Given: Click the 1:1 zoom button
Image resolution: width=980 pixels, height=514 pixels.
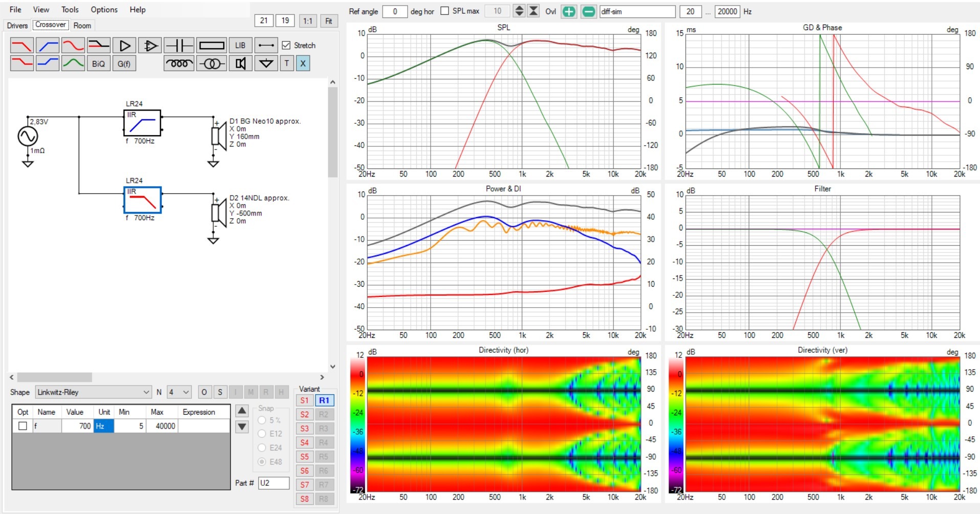Looking at the screenshot, I should coord(307,21).
